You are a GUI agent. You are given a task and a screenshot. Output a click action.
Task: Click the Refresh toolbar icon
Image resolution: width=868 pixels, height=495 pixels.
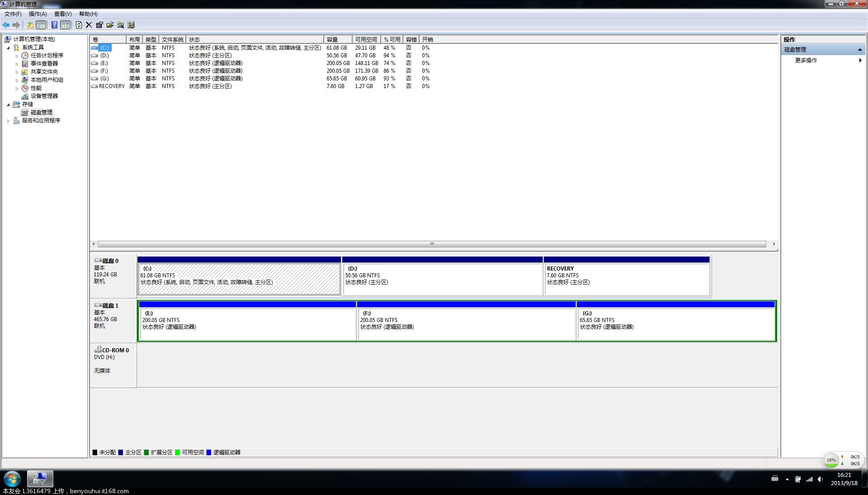(x=79, y=25)
